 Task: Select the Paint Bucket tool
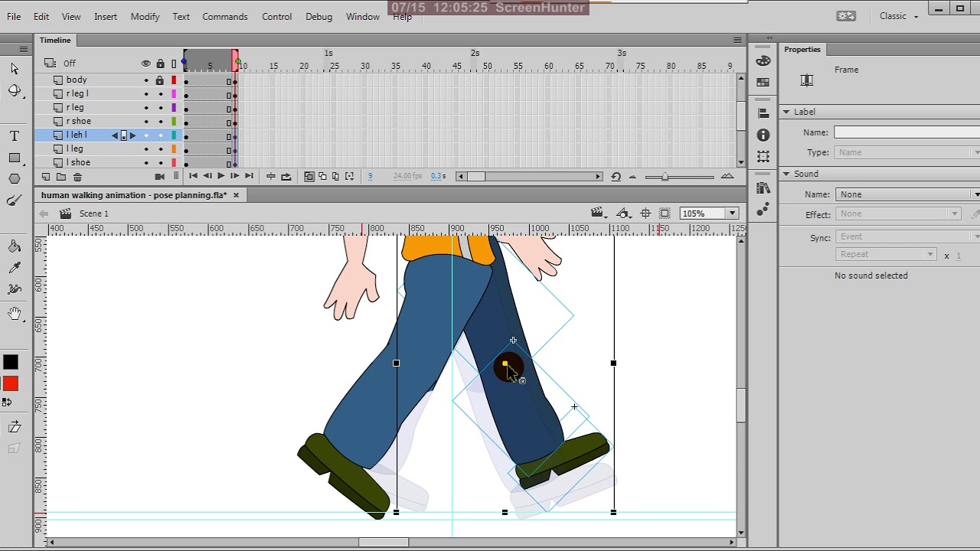click(15, 246)
